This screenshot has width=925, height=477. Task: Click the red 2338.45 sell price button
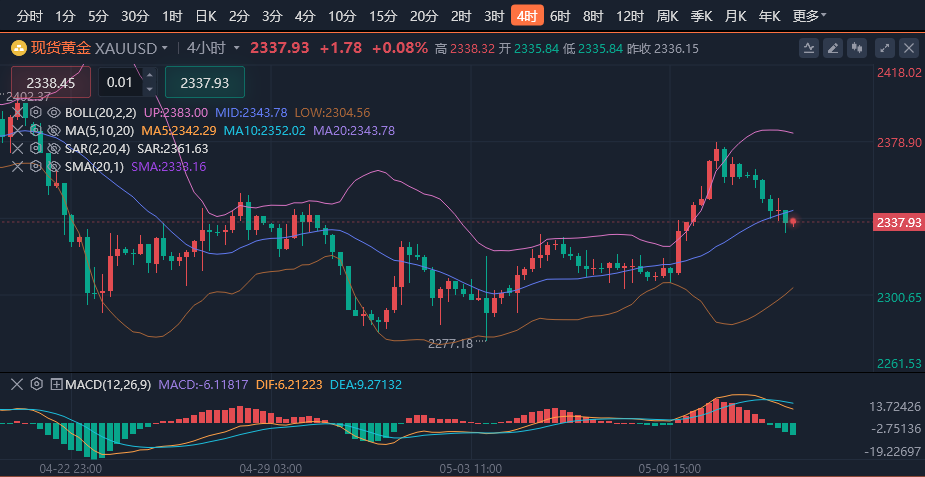tap(51, 83)
